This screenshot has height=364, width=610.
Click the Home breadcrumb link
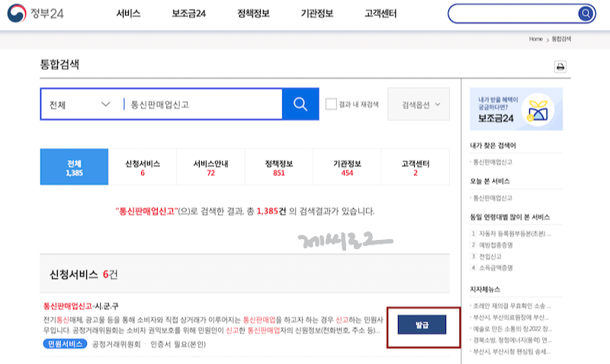coord(536,39)
